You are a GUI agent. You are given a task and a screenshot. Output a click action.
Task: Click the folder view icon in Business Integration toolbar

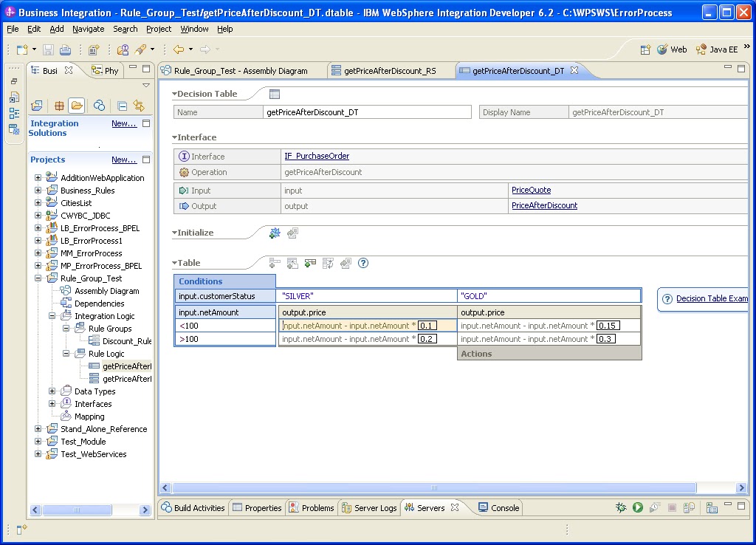[x=77, y=106]
